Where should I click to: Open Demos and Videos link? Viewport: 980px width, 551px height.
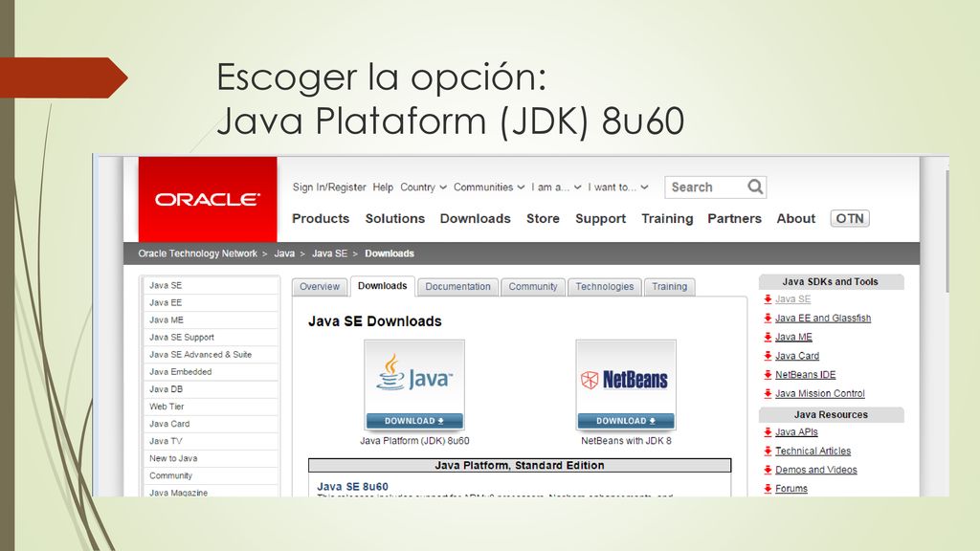815,469
